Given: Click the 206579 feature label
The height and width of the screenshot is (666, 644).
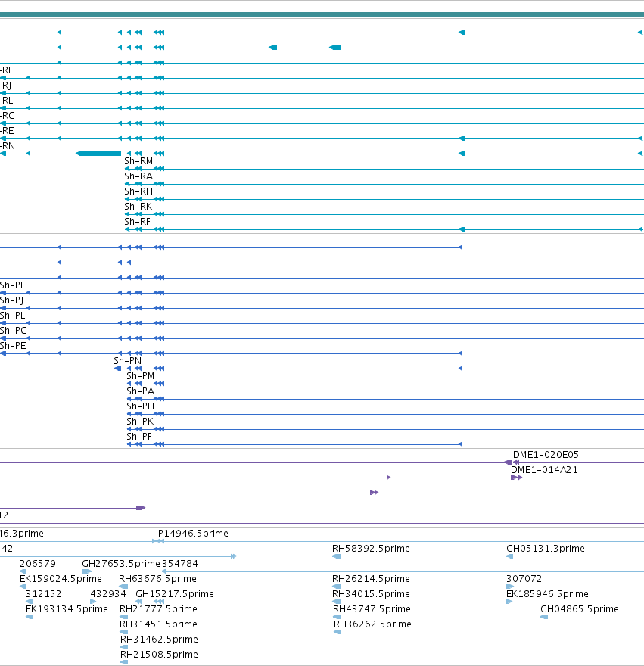Looking at the screenshot, I should [38, 564].
